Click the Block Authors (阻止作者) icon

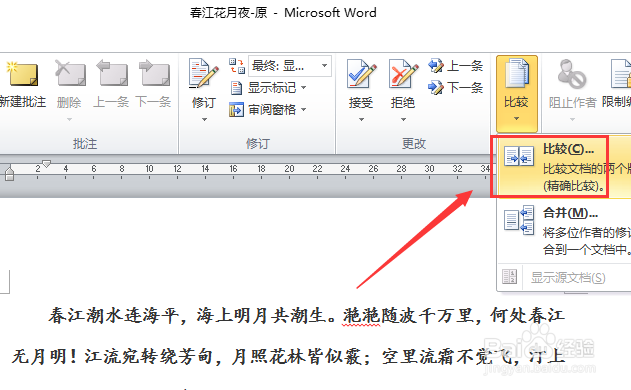572,74
